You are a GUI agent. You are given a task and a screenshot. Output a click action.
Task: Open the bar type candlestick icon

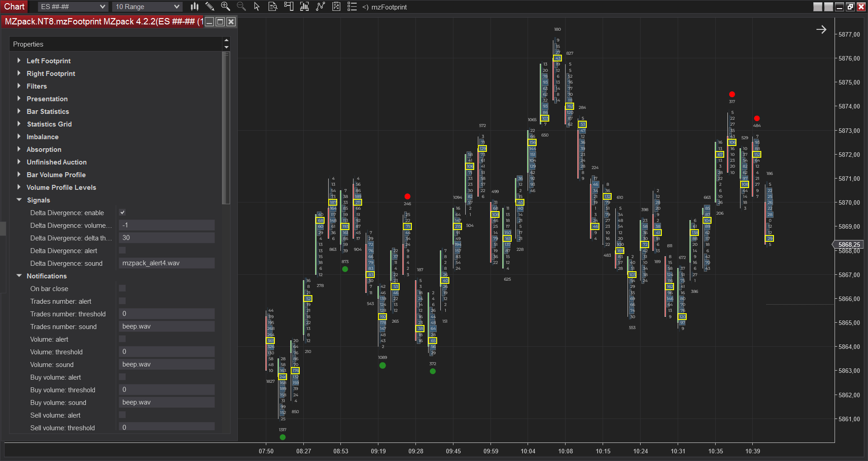coord(194,7)
